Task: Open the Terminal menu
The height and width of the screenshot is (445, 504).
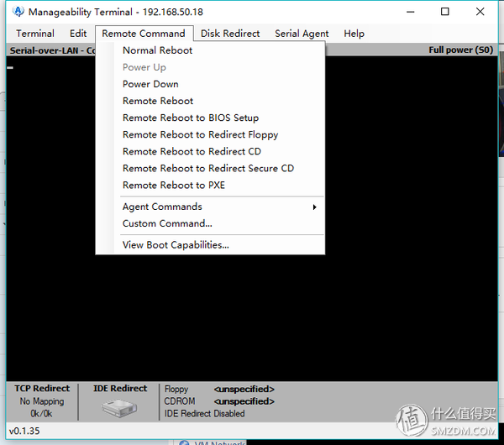Action: [34, 34]
